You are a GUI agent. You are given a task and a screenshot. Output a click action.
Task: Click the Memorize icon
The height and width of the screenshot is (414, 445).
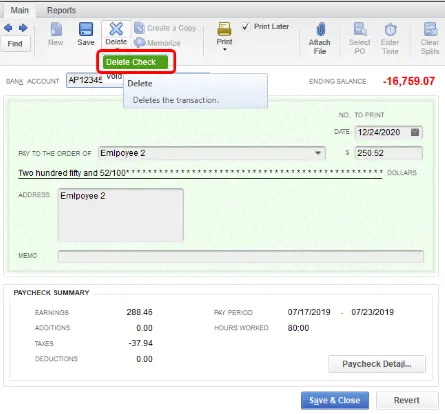click(139, 43)
